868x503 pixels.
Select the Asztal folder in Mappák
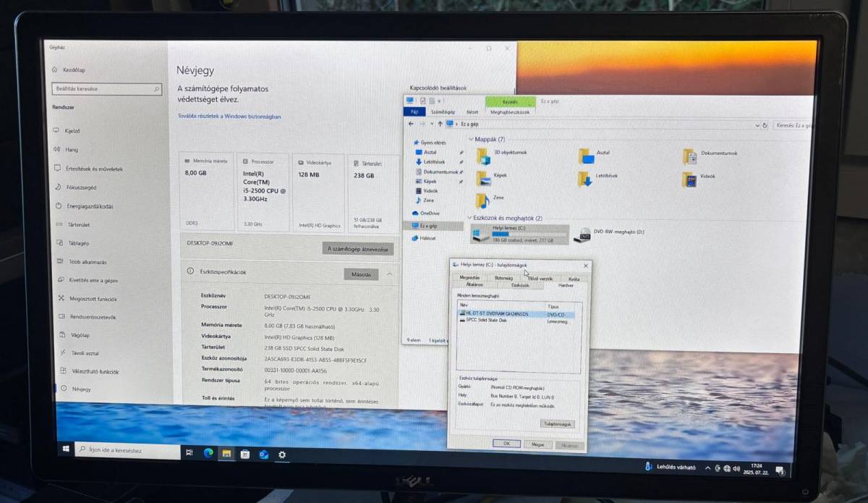(595, 156)
